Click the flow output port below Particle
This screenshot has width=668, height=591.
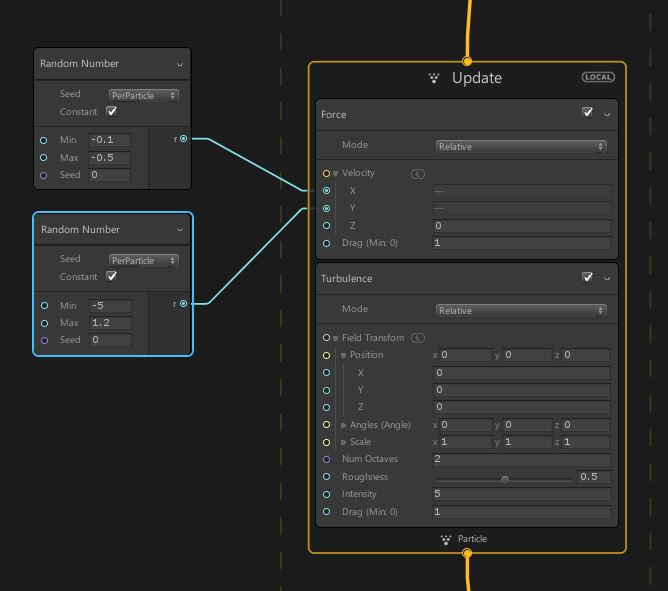(467, 554)
